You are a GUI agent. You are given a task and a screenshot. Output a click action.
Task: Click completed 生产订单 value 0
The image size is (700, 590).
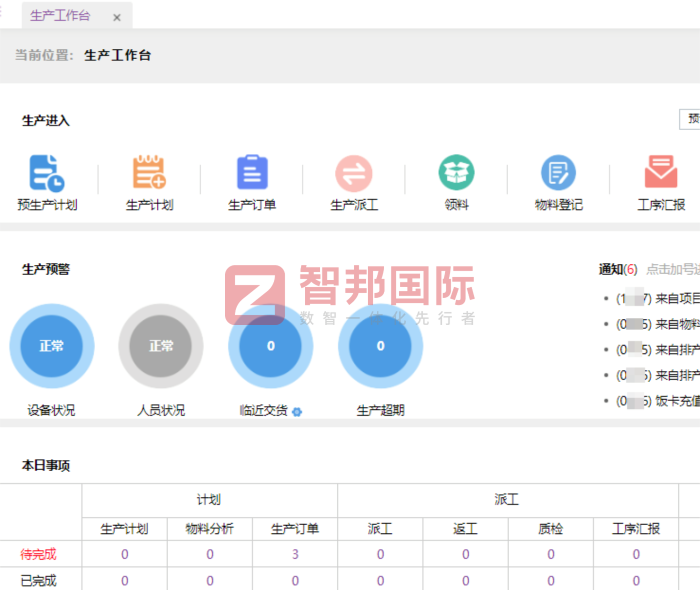[295, 581]
